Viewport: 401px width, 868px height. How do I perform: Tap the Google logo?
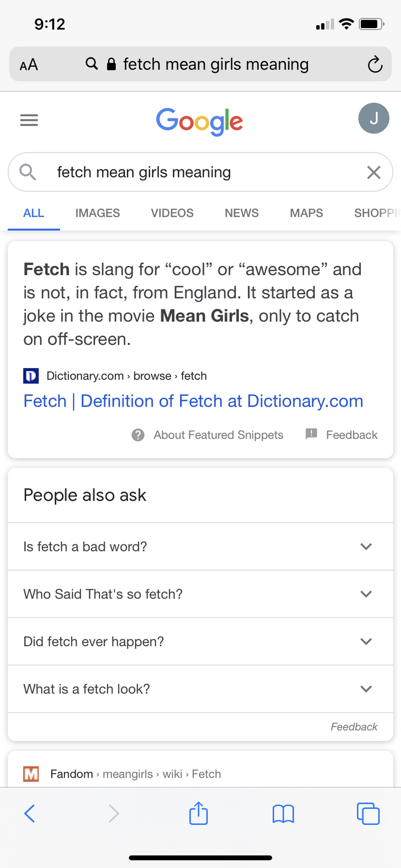pos(199,121)
